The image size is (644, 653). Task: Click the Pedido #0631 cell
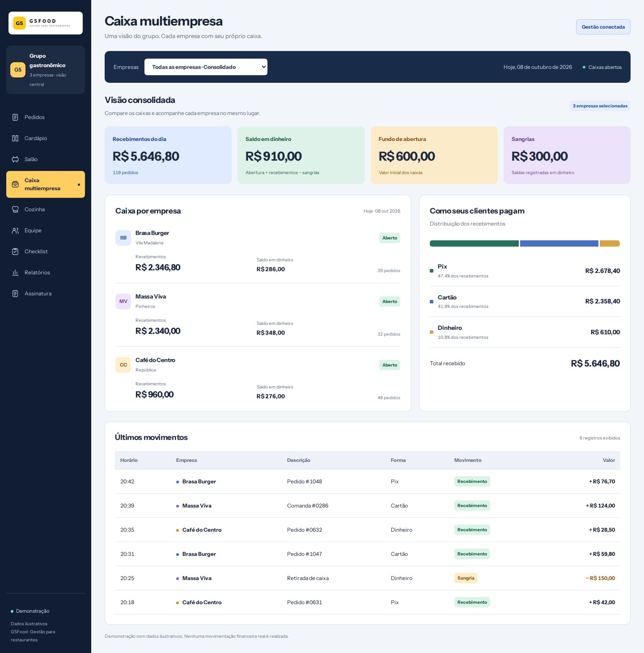coord(305,602)
